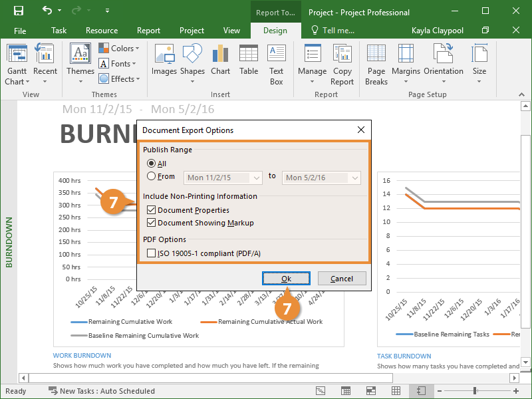Enable ISO 19005-1 compliant PDF/A option
The image size is (532, 399).
pos(152,253)
